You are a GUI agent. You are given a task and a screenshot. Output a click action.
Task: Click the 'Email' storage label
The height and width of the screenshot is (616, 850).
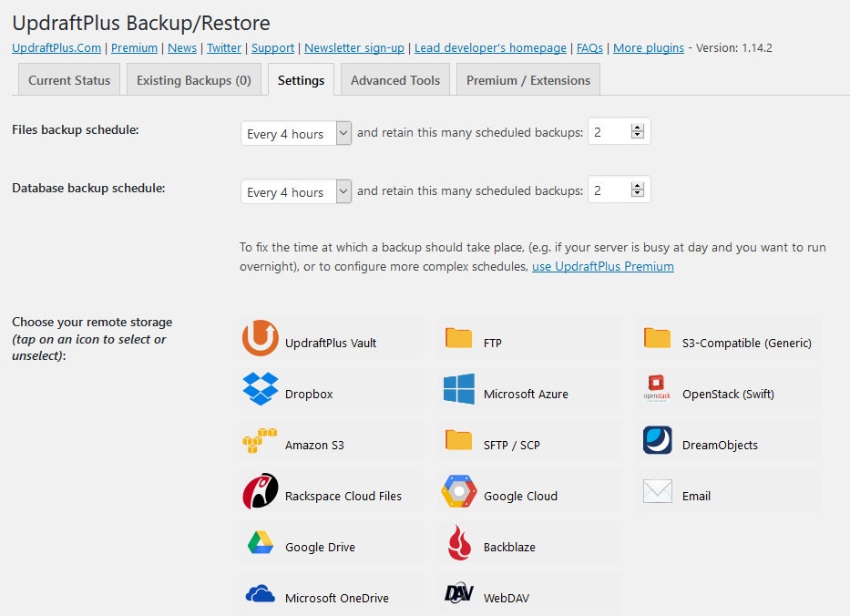[x=696, y=496]
